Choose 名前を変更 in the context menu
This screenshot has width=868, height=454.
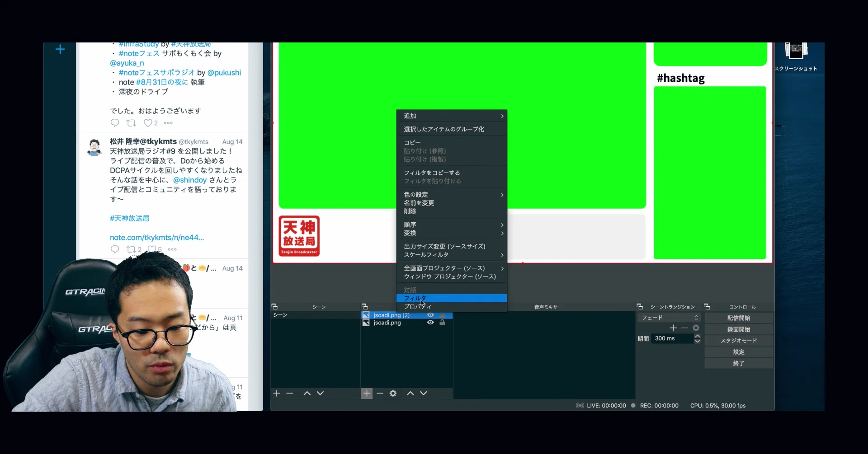pos(452,203)
